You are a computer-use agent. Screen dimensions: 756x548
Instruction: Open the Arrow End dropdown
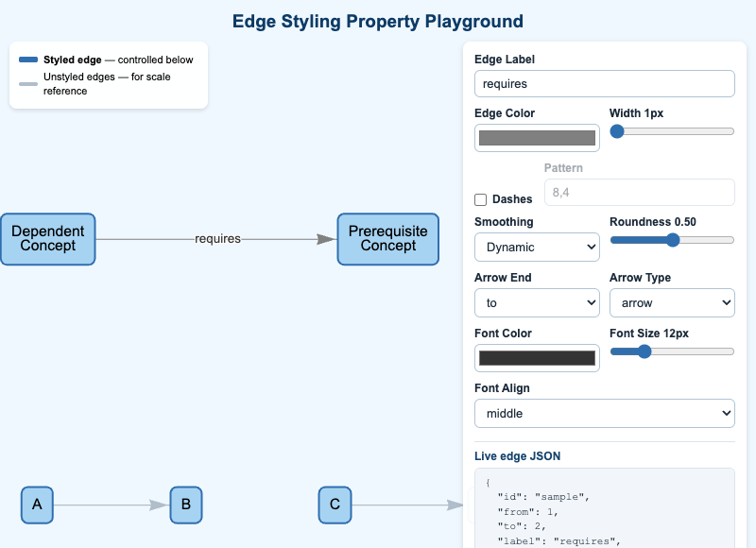coord(537,302)
